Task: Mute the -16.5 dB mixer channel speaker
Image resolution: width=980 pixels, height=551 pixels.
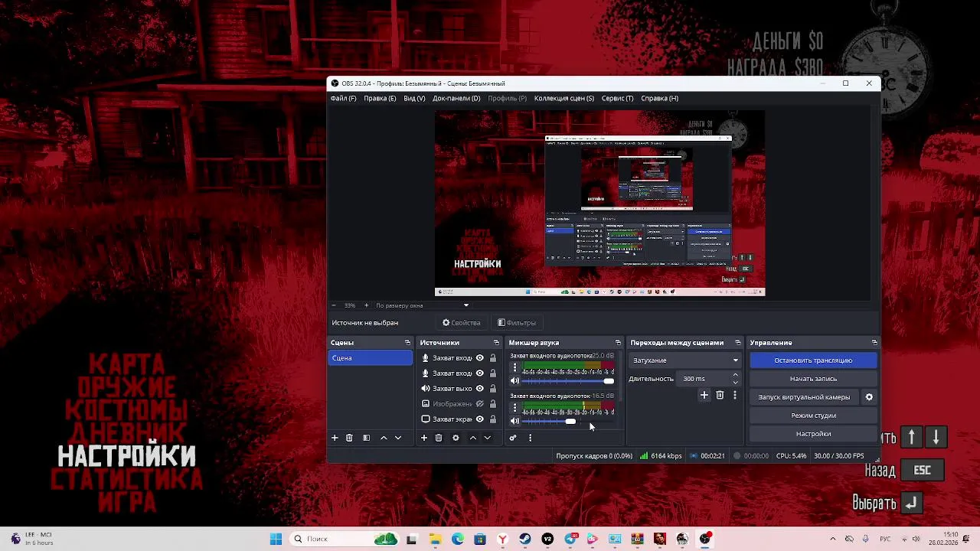Action: [x=514, y=421]
